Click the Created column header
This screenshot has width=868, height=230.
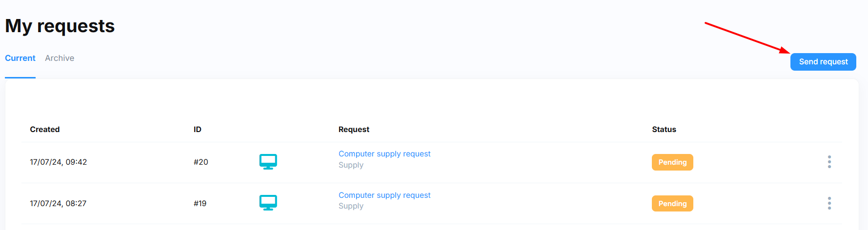(45, 129)
